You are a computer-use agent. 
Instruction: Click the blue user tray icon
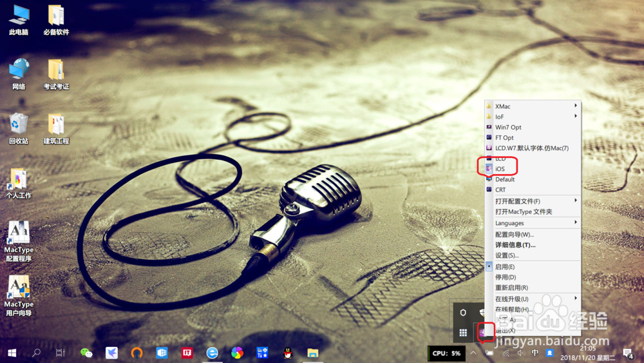(x=549, y=353)
